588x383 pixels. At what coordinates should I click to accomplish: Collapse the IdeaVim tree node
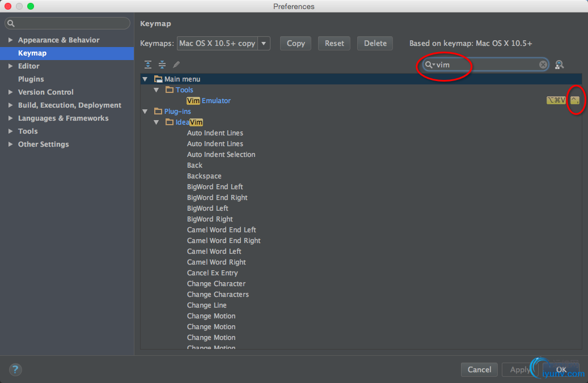coord(156,122)
